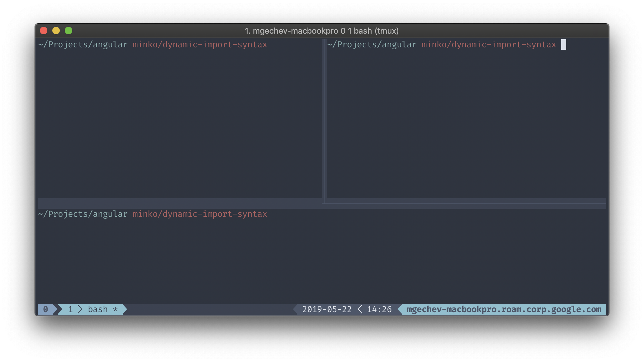Click the yellow minimize traffic light button

pos(56,31)
